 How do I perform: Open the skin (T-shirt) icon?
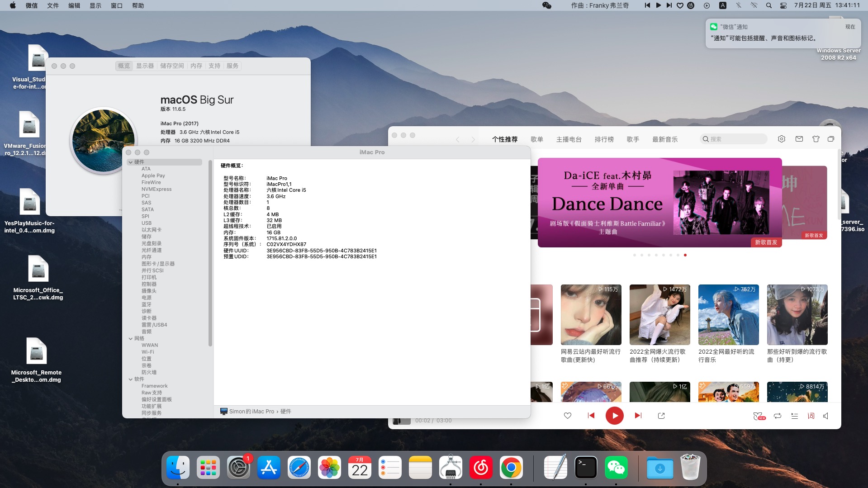(x=816, y=139)
